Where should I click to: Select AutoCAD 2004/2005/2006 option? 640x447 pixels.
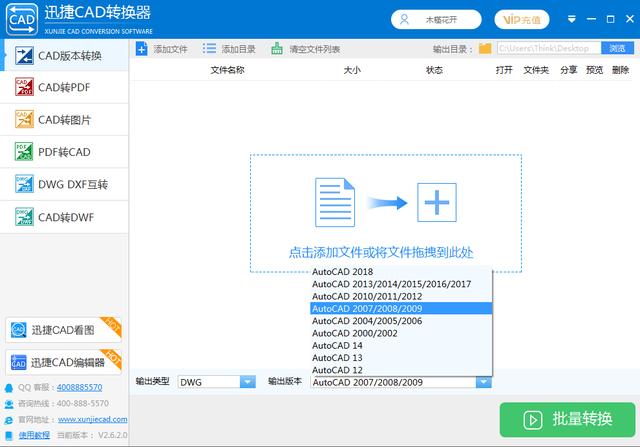[401, 320]
